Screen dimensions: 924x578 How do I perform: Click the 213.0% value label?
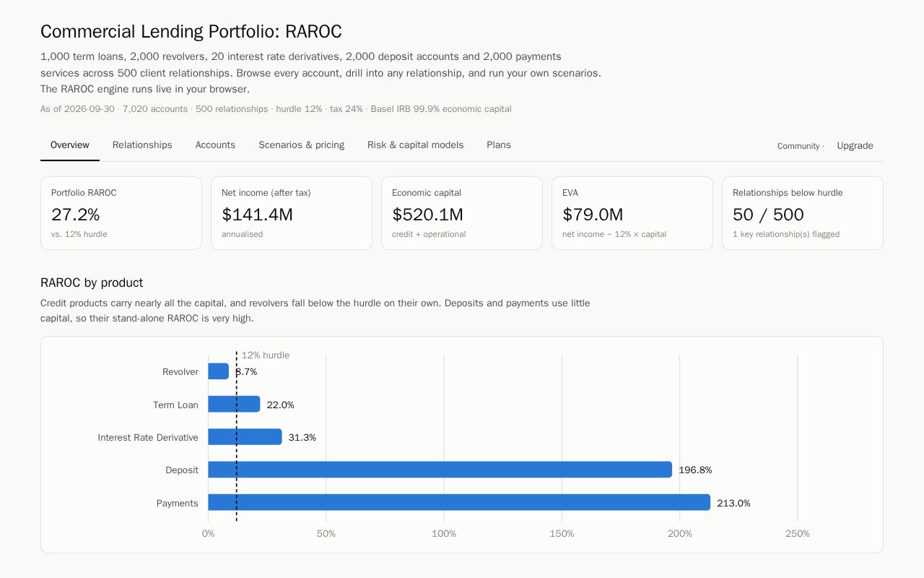pos(733,503)
